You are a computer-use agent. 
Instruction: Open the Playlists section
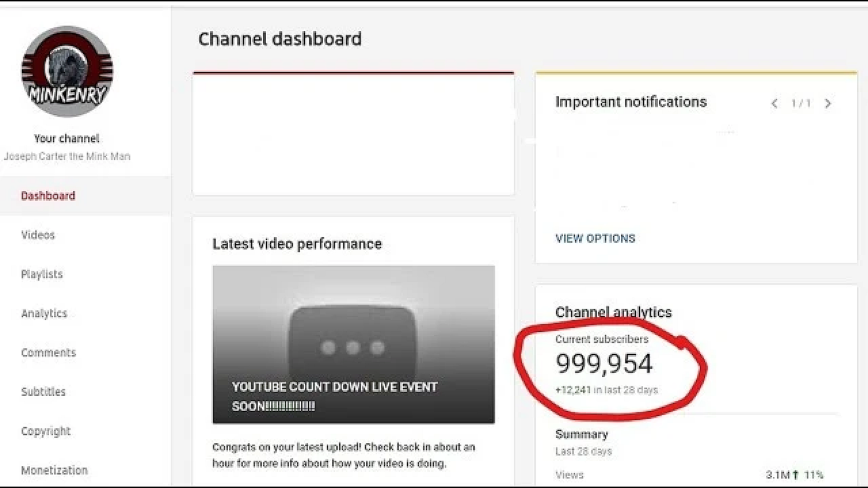coord(42,274)
